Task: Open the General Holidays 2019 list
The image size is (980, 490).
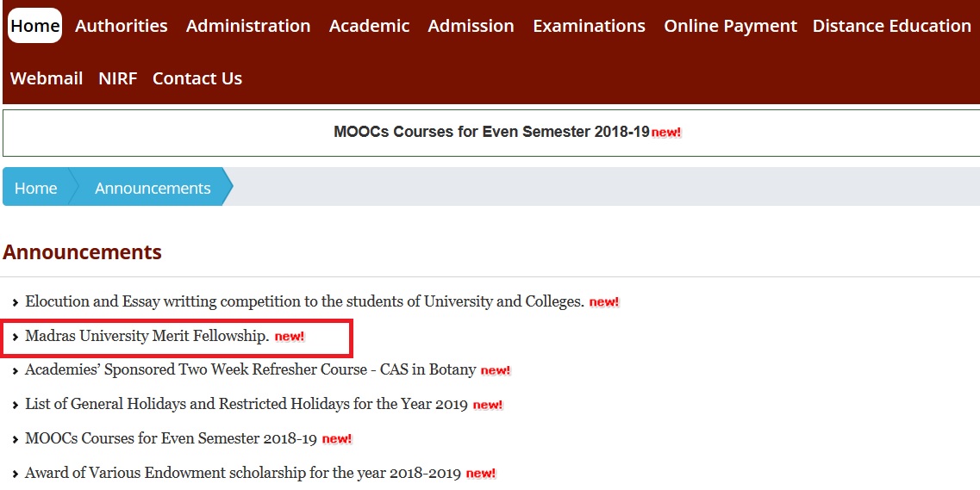Action: pos(246,404)
